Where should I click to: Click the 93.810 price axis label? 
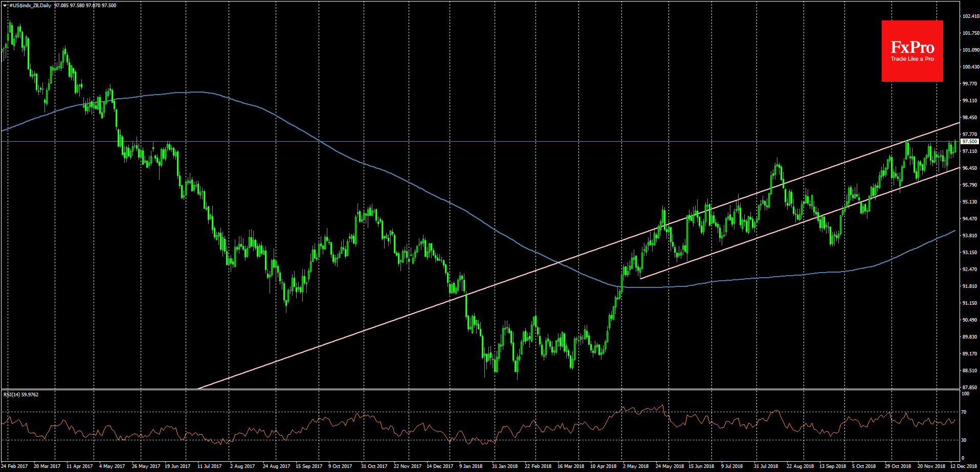coord(970,236)
